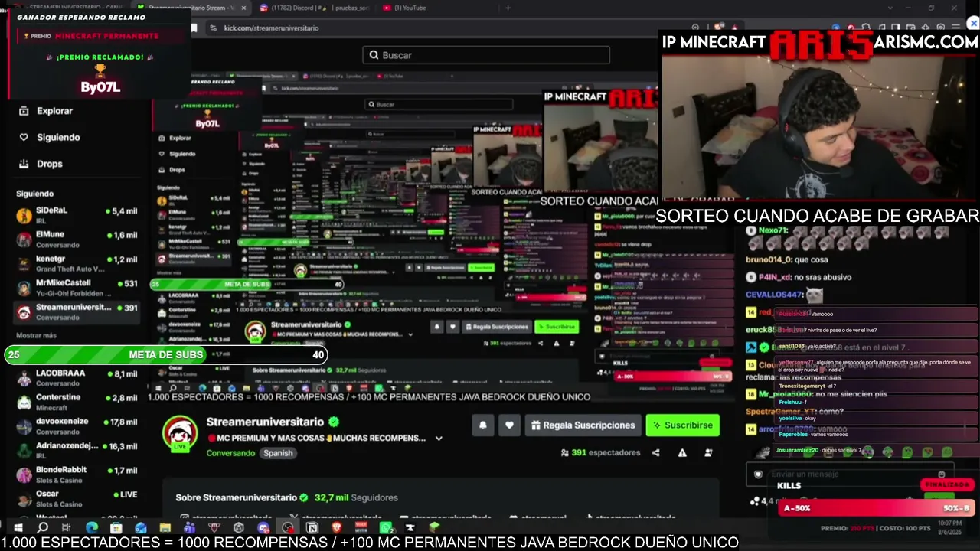Click the kick.com/streameruniversitario address bar
This screenshot has width=980, height=551.
tap(271, 28)
